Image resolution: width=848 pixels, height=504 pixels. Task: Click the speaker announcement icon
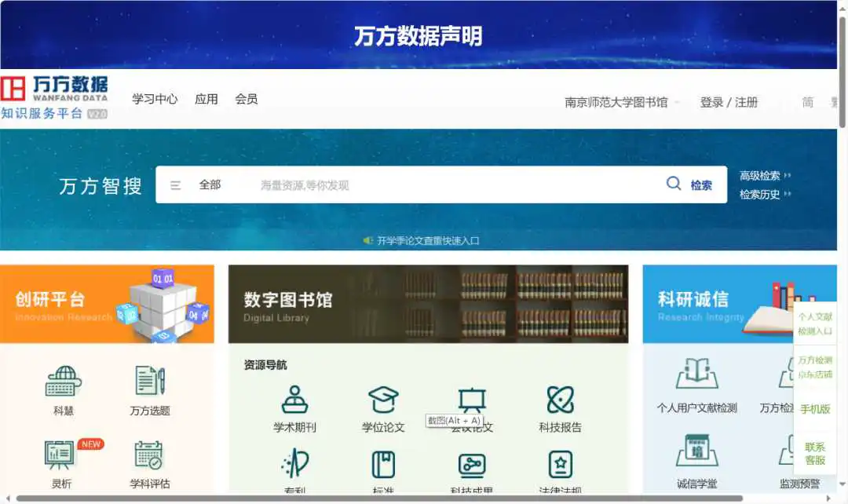[367, 240]
